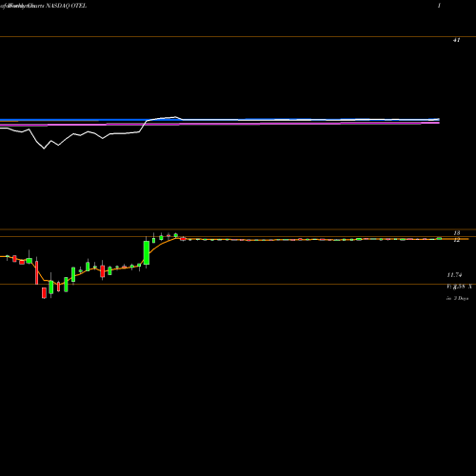Click the 11.74 price value
Image resolution: width=476 pixels, height=476 pixels.
pyautogui.click(x=454, y=275)
